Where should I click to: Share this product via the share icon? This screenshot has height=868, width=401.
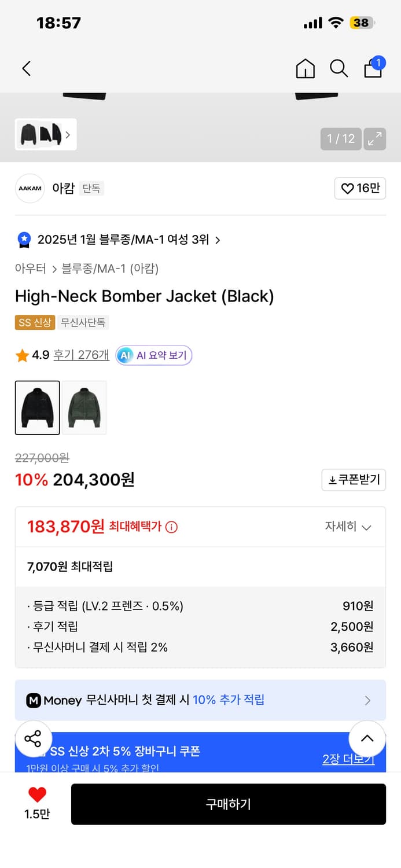pyautogui.click(x=33, y=738)
